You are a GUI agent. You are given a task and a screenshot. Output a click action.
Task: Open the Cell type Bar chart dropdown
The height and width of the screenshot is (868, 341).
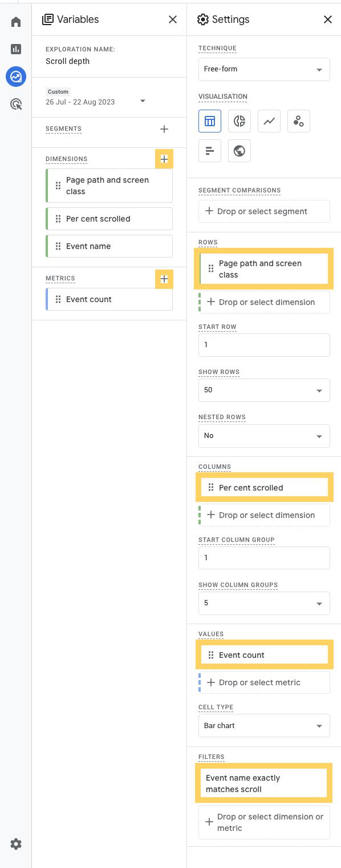click(x=264, y=726)
